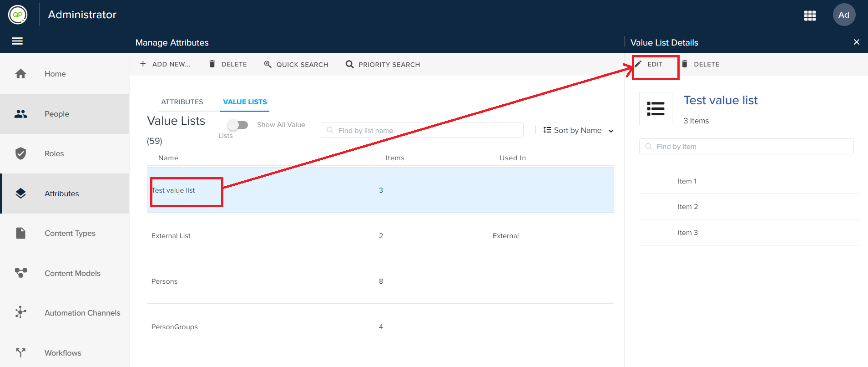
Task: Click the Test value list title
Action: [x=721, y=100]
